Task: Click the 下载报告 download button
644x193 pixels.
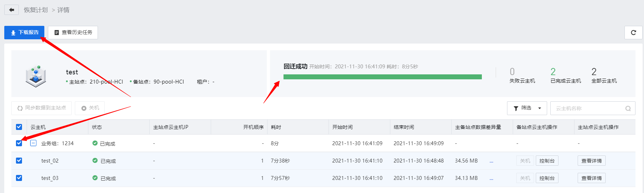Action: click(x=24, y=33)
